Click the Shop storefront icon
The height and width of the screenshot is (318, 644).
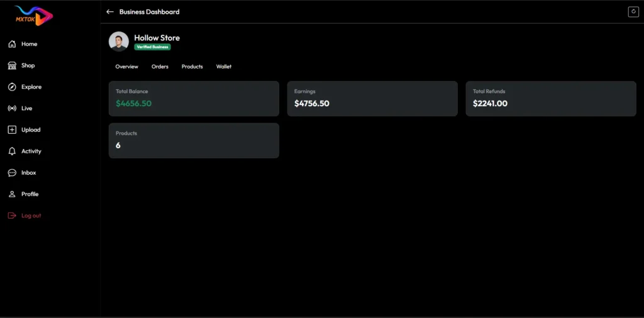coord(12,65)
